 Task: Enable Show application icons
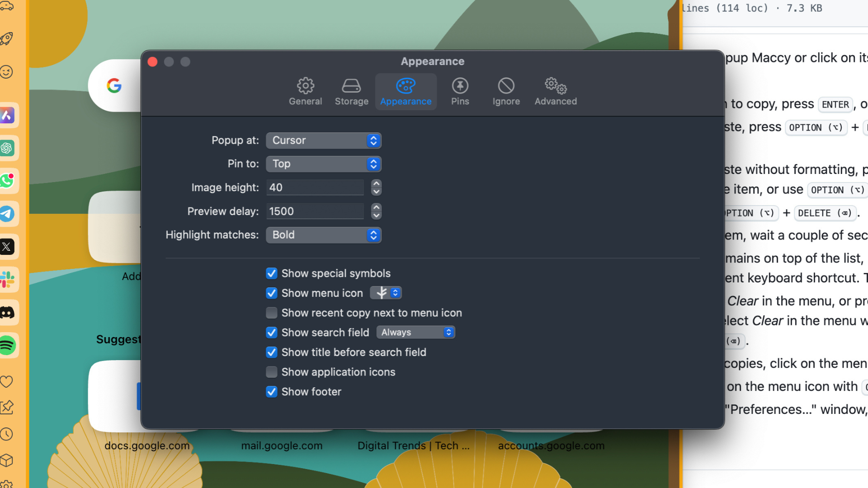[271, 372]
